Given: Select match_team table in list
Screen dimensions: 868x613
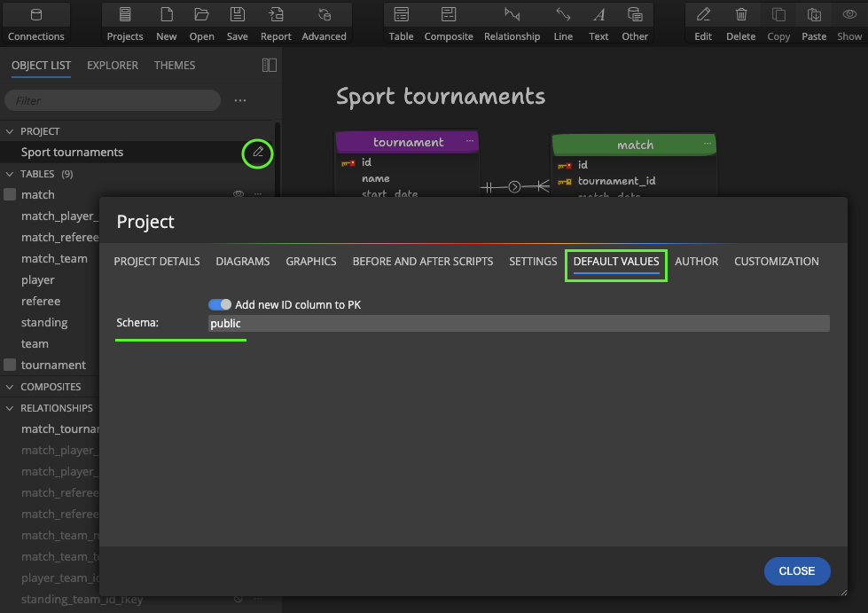Looking at the screenshot, I should tap(54, 259).
